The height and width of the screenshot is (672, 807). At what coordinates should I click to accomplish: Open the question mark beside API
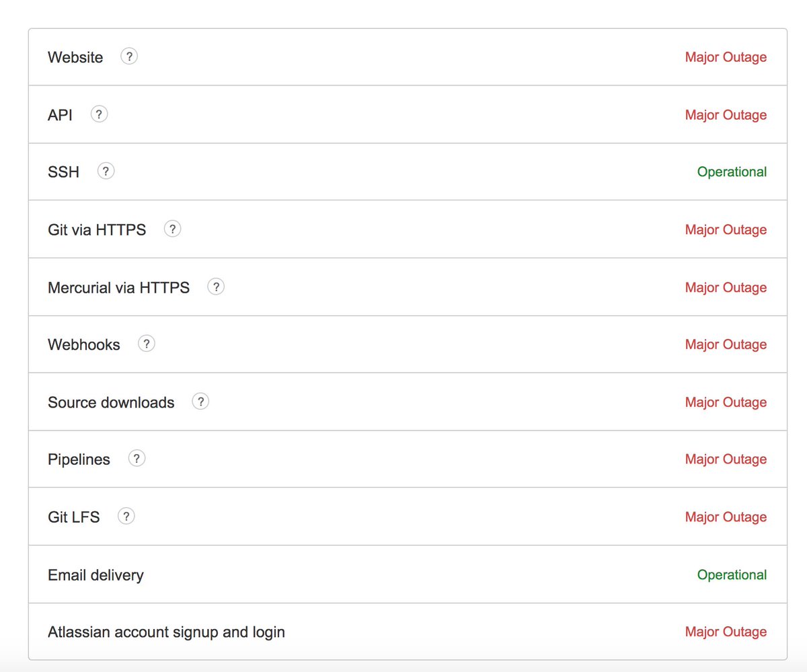pyautogui.click(x=99, y=114)
